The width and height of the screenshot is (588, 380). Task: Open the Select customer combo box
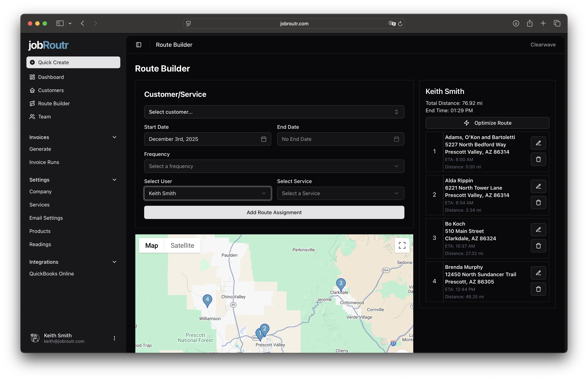pyautogui.click(x=274, y=112)
